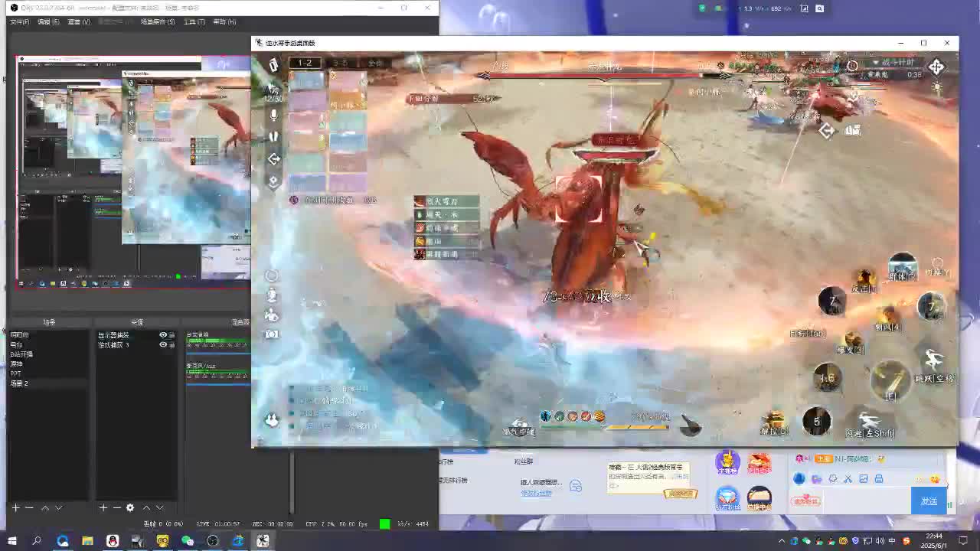Remove selected scene with minus icon
The height and width of the screenshot is (551, 980).
tap(29, 507)
